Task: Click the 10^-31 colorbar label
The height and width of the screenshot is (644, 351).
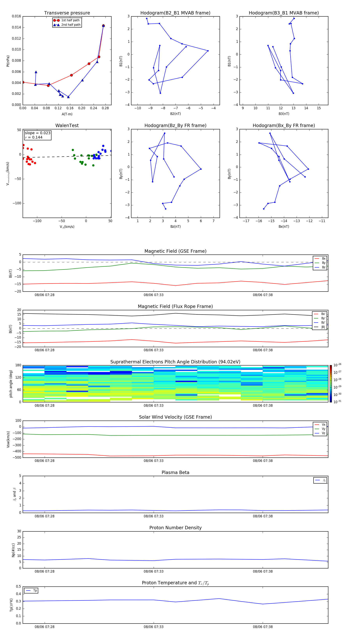Action: (337, 402)
